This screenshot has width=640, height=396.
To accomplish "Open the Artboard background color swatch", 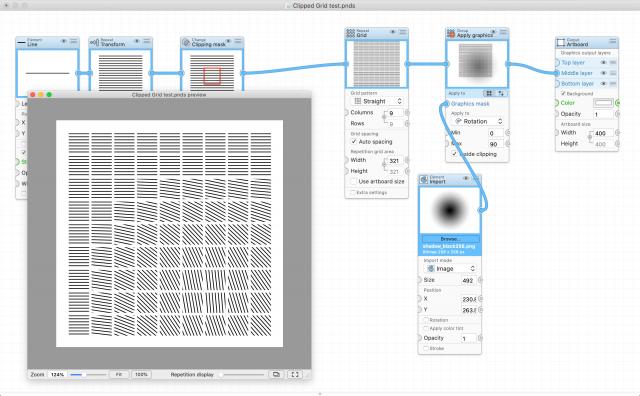I will [603, 102].
